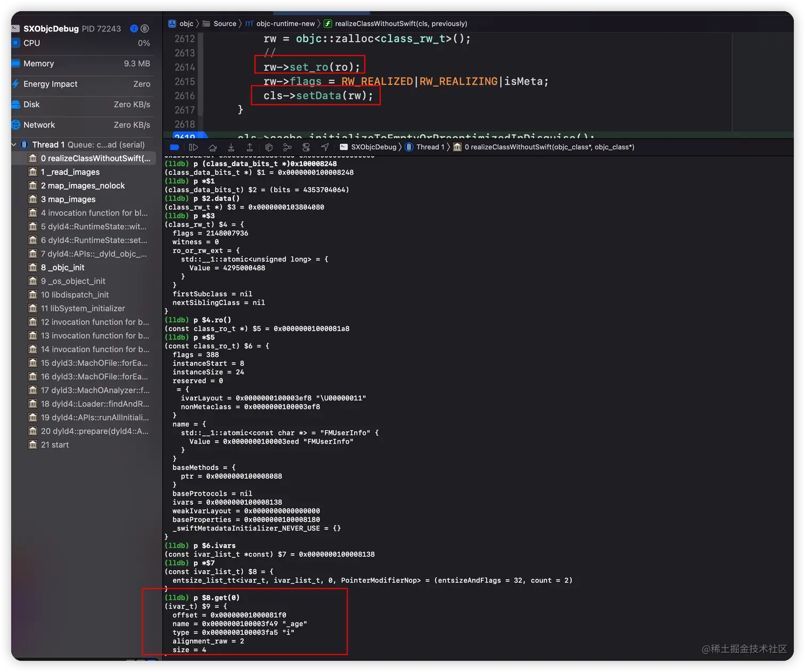The image size is (805, 672).
Task: Click the Simulate Location arrow icon
Action: (x=325, y=147)
